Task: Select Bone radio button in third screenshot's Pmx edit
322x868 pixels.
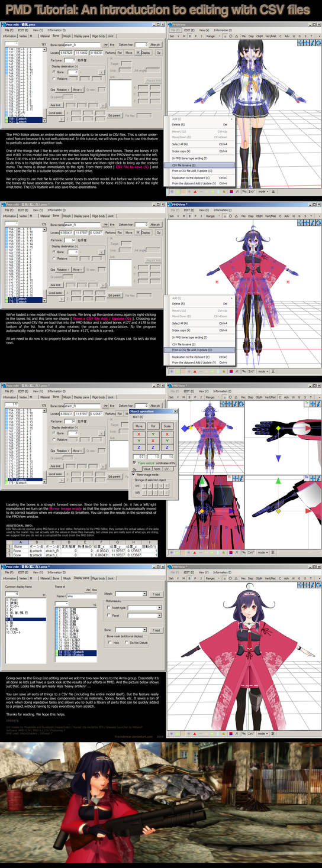Action: click(x=54, y=433)
